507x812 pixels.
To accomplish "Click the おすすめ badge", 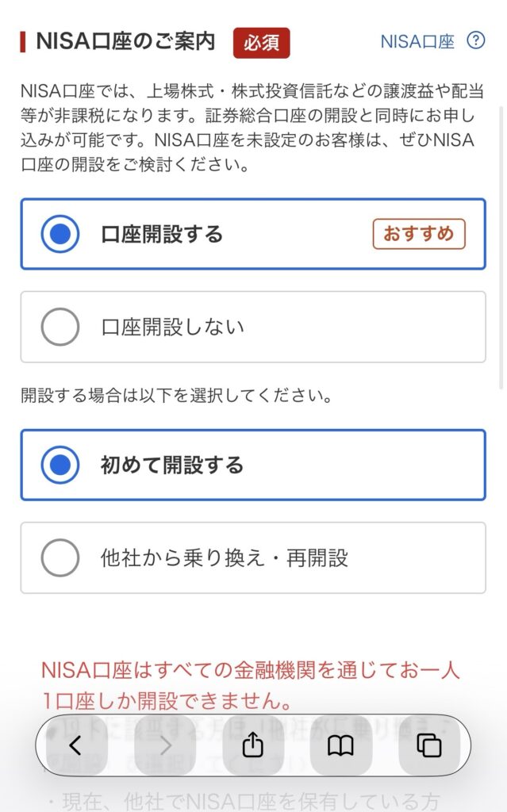I will [x=418, y=234].
